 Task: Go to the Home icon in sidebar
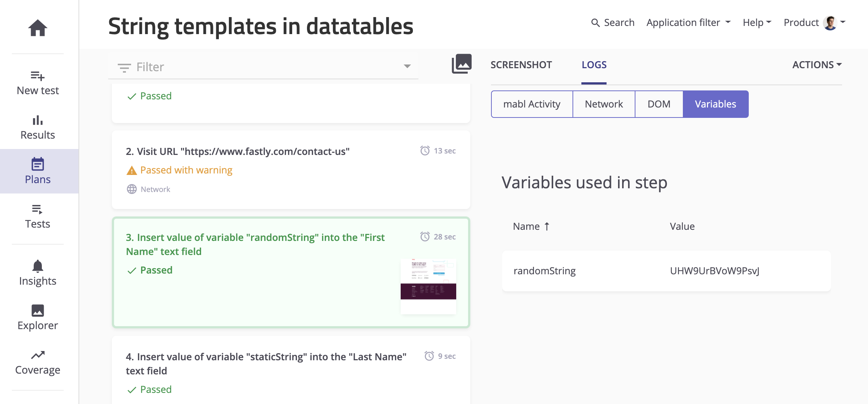(x=38, y=28)
